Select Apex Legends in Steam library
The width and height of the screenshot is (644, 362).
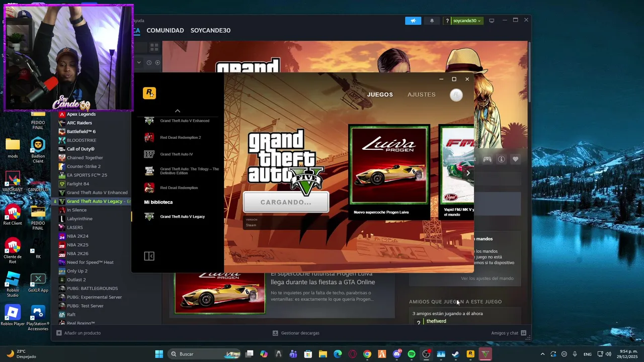(x=81, y=114)
